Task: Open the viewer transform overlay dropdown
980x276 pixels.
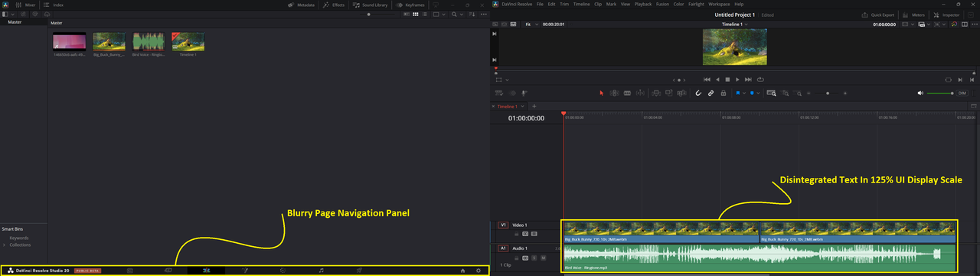Action: (x=507, y=80)
